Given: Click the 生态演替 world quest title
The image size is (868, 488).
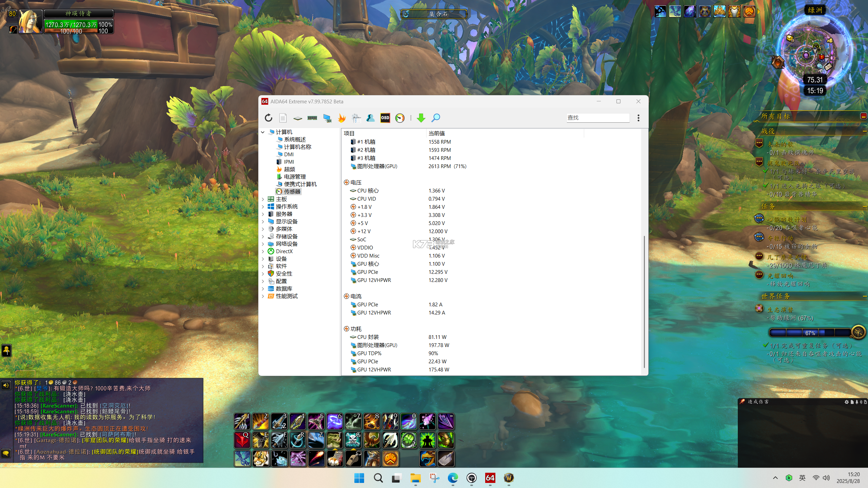Looking at the screenshot, I should (780, 310).
